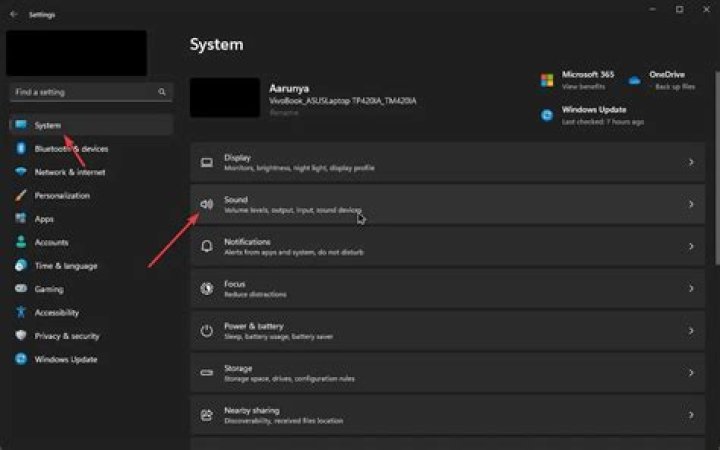This screenshot has height=450, width=720.
Task: Open Notifications chevron arrow
Action: click(x=691, y=247)
